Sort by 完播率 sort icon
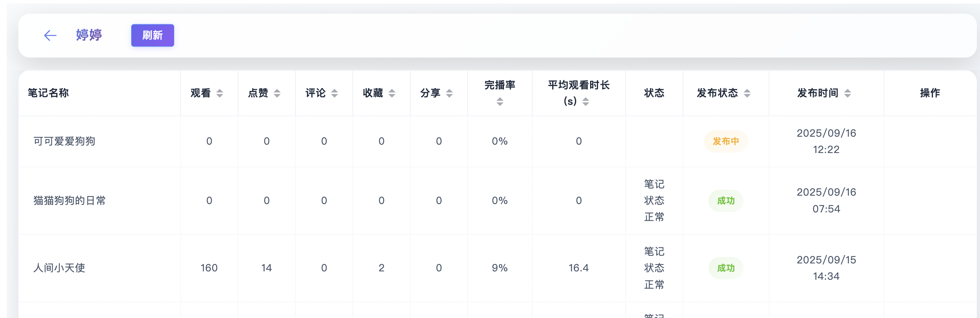 [x=500, y=102]
